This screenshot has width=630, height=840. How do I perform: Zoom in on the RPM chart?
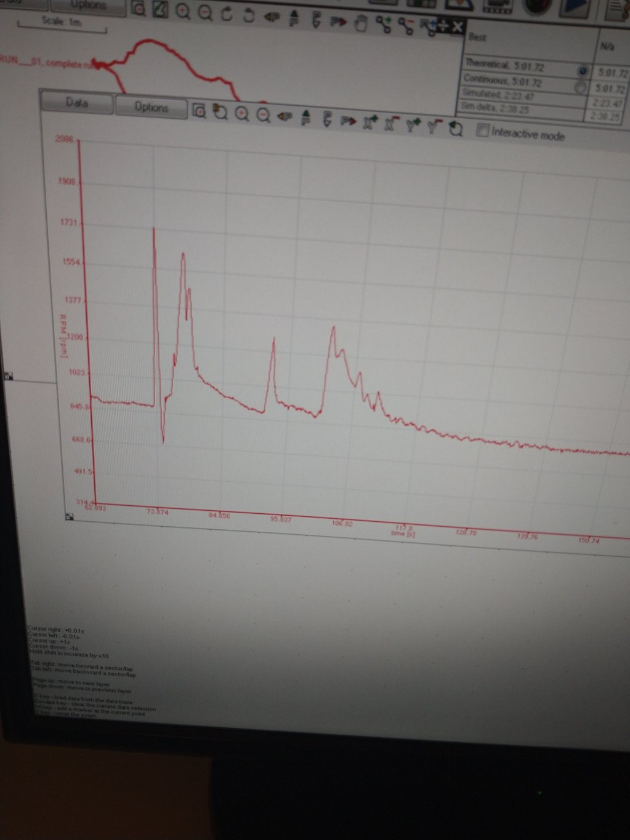(x=242, y=114)
